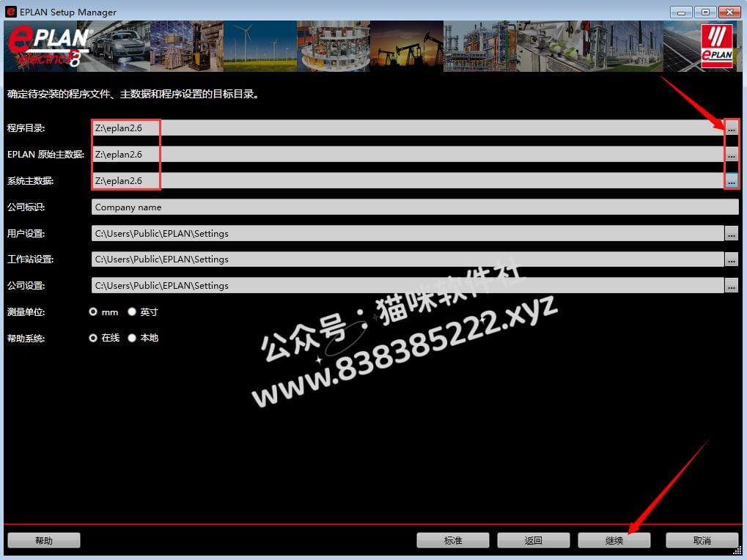Click the 公司设置 path field
This screenshot has width=747, height=560.
[x=408, y=285]
